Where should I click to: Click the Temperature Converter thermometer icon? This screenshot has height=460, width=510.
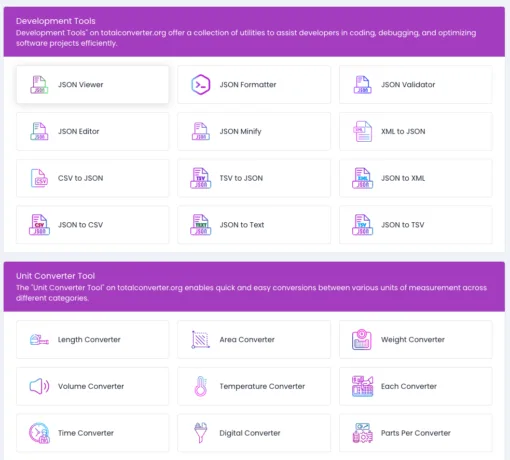(201, 386)
